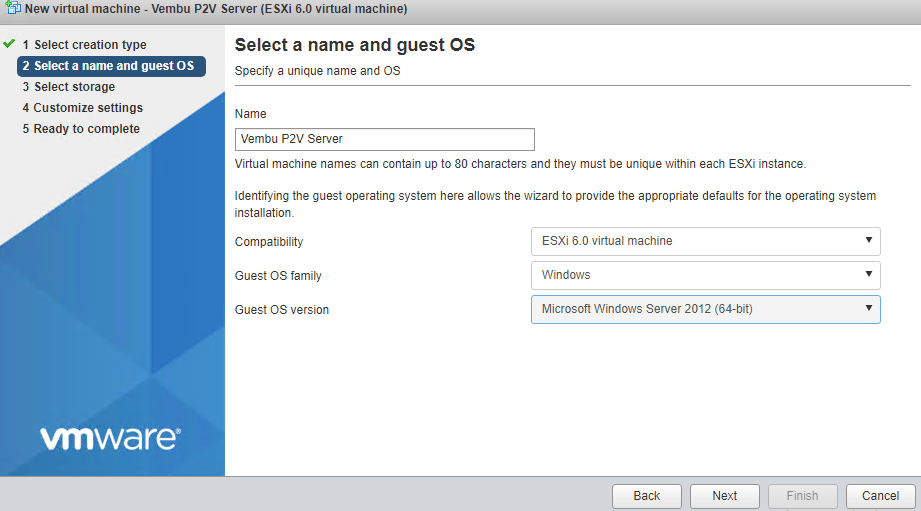Open the Guest OS version dropdown
The height and width of the screenshot is (511, 921).
[x=705, y=310]
